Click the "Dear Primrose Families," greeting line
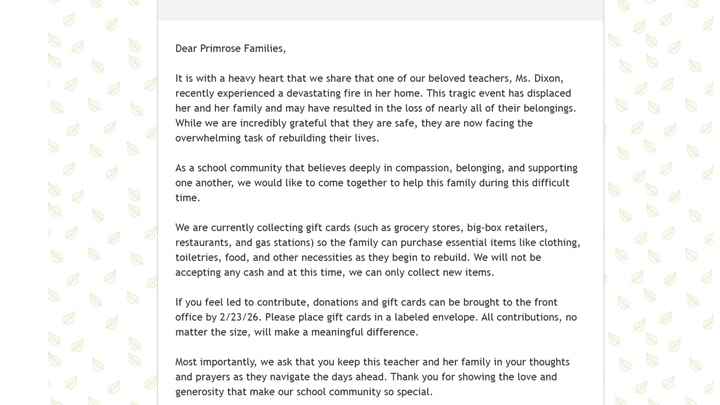This screenshot has height=405, width=720. (230, 49)
